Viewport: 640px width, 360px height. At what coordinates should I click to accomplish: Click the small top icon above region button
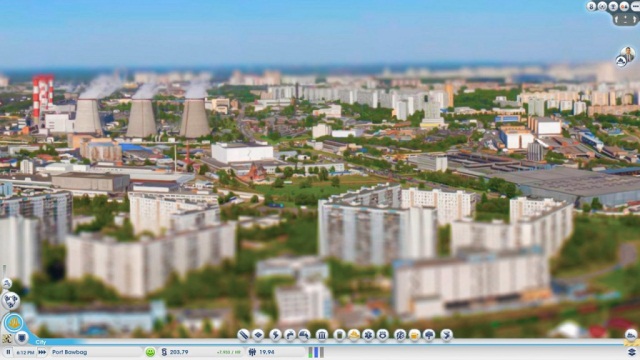coord(7,283)
